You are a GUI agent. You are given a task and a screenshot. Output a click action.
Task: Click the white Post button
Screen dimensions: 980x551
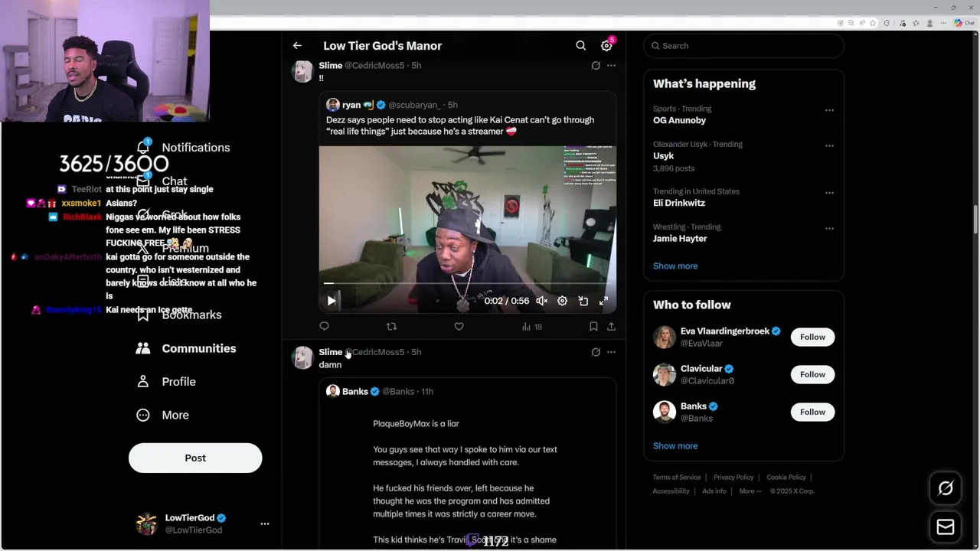[x=195, y=458]
